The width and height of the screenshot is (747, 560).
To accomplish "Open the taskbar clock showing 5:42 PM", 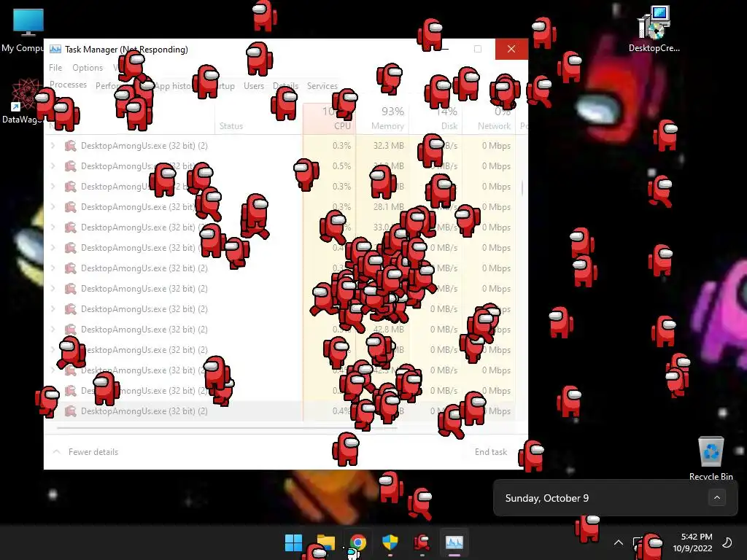I will [693, 542].
